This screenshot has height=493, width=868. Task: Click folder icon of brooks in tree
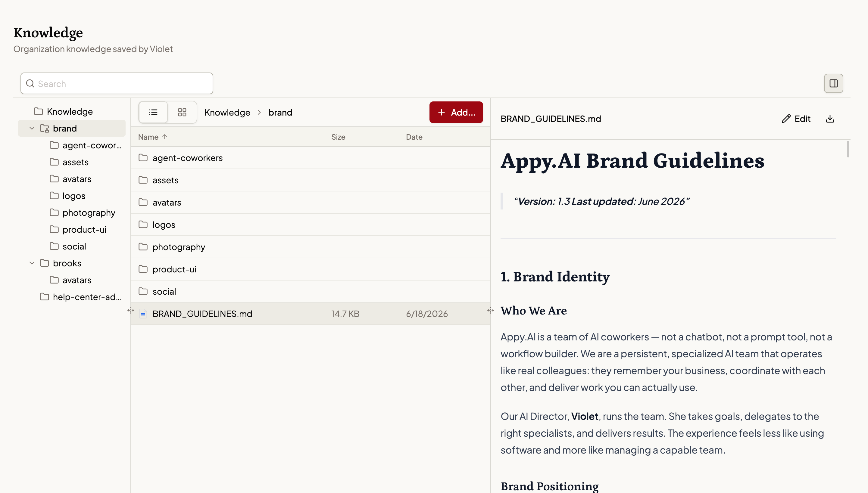(x=44, y=263)
